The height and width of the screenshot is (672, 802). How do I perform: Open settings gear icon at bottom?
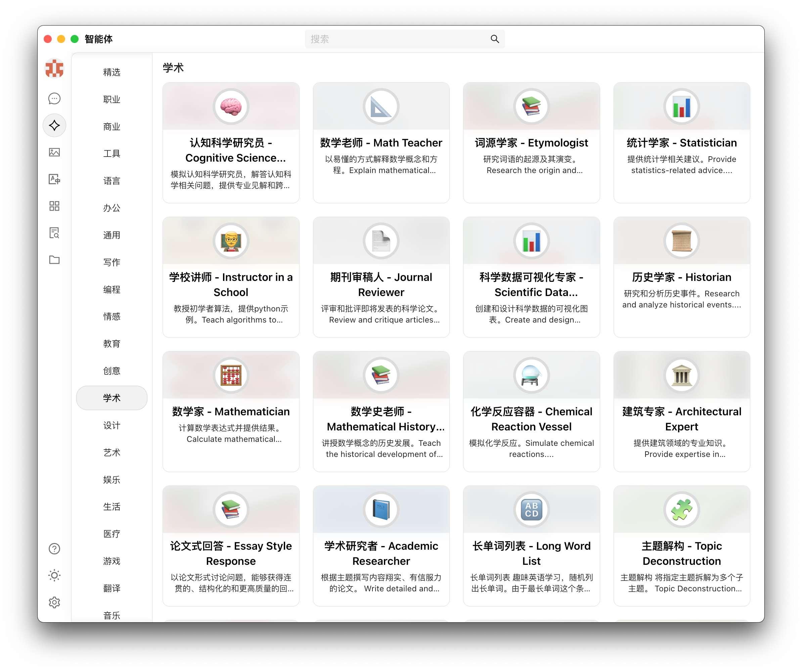[54, 602]
